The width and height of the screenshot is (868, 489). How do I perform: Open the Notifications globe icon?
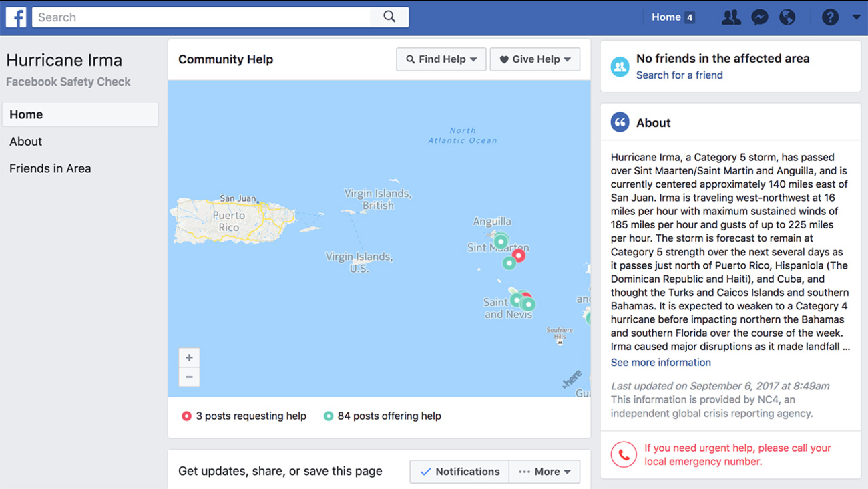(x=787, y=17)
